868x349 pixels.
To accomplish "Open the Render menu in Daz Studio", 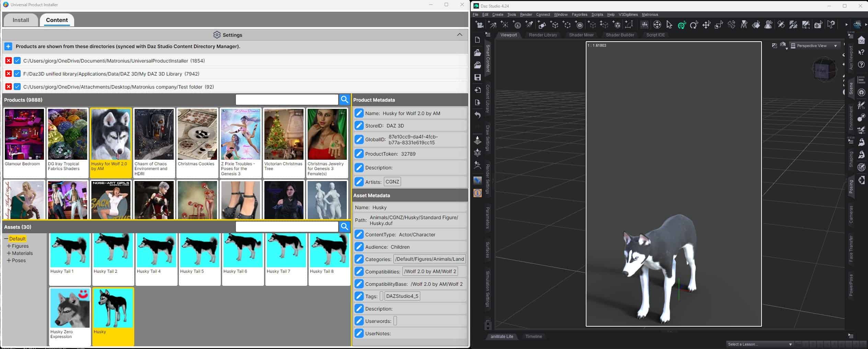I will (526, 14).
